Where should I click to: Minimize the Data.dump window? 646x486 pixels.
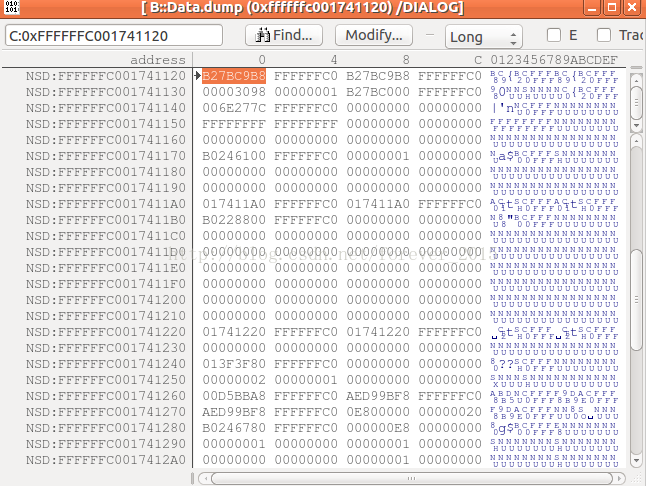pyautogui.click(x=592, y=7)
